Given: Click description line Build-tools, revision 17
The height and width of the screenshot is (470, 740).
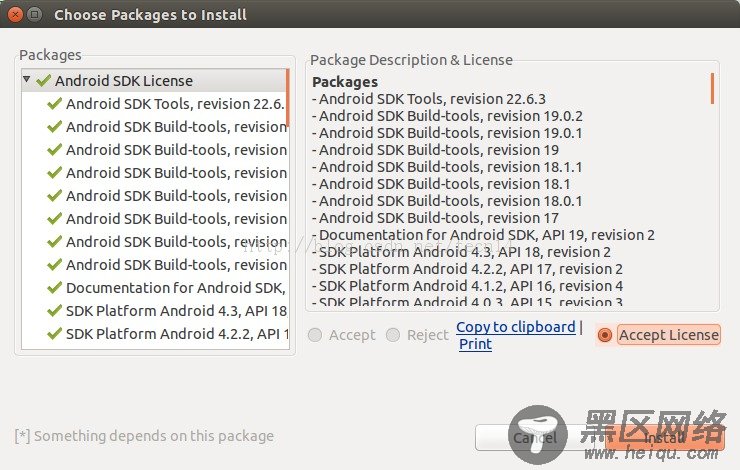Looking at the screenshot, I should point(435,218).
